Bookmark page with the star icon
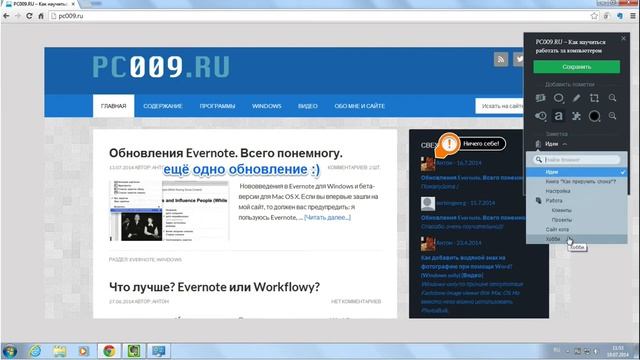The width and height of the screenshot is (640, 360). [594, 16]
